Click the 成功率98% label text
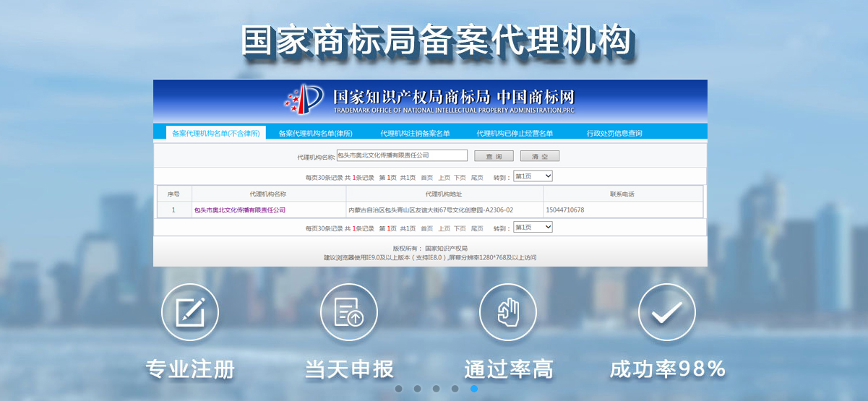 click(668, 369)
